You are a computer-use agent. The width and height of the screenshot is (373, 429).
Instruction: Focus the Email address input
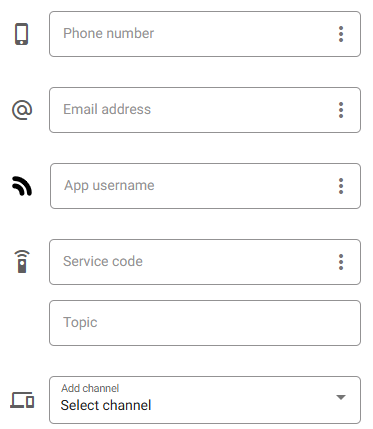[205, 110]
